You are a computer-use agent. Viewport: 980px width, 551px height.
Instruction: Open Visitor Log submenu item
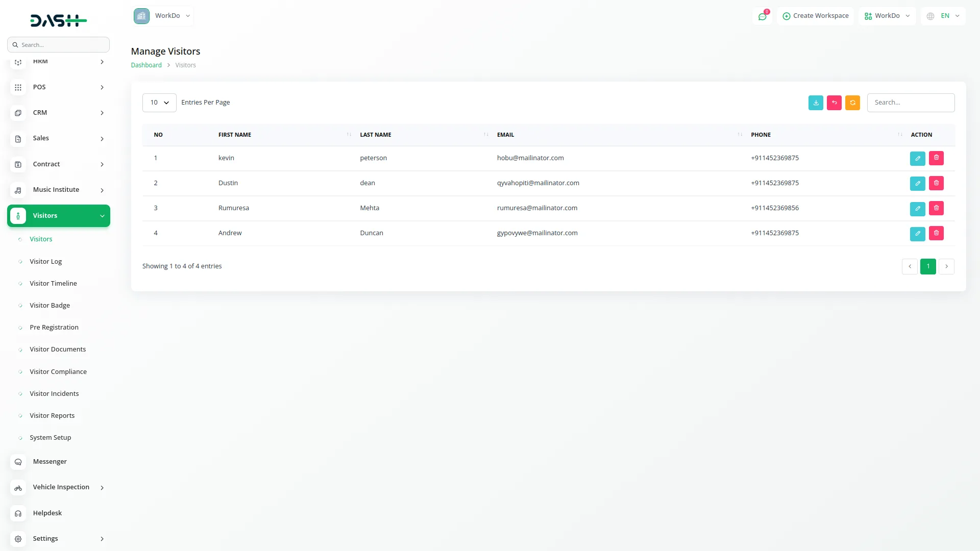click(x=45, y=262)
